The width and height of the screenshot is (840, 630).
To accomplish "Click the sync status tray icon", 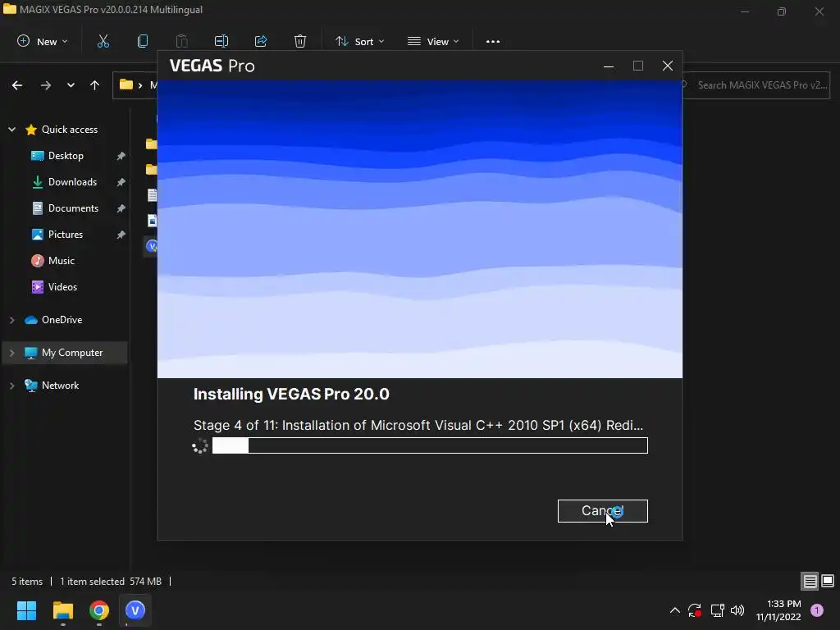I will [695, 610].
